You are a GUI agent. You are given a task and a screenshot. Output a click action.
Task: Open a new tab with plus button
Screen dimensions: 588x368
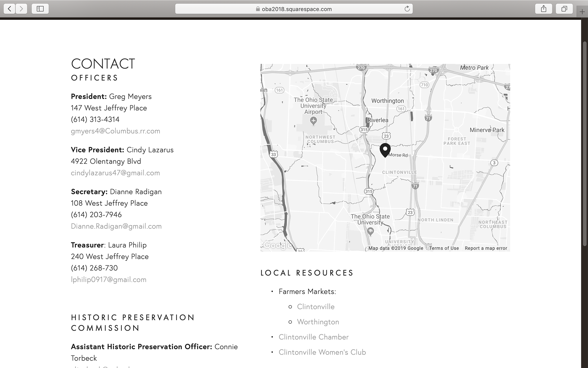point(582,12)
